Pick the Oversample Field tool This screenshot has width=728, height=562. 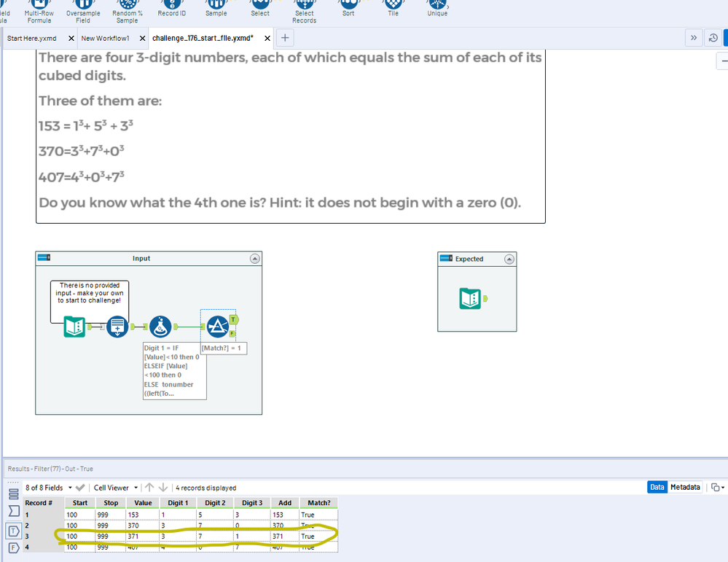[x=83, y=12]
